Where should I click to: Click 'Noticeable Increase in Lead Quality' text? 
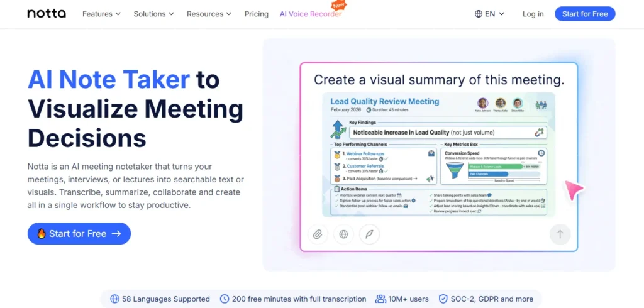pos(401,132)
